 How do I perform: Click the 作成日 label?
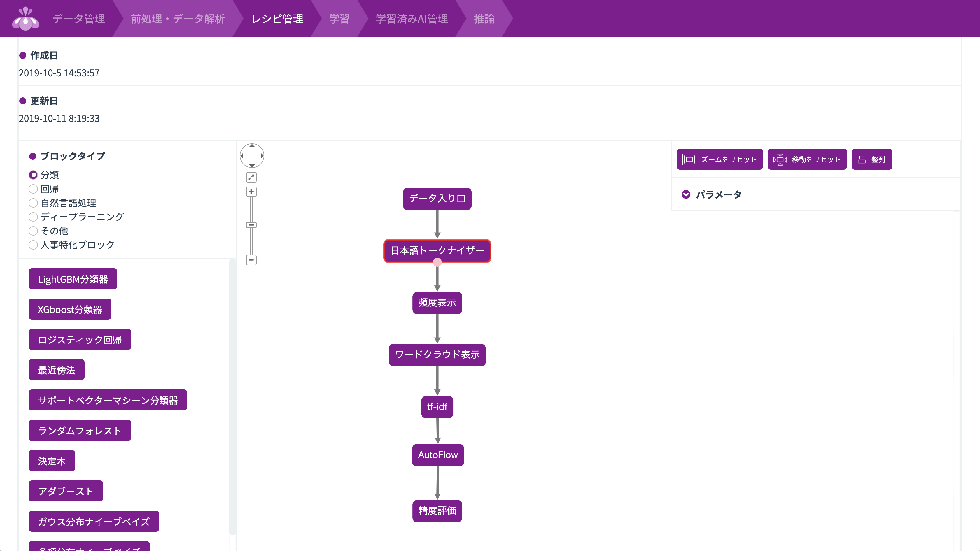(44, 55)
